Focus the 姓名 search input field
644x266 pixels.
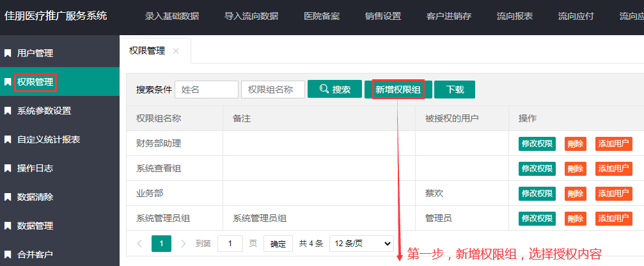pos(206,90)
